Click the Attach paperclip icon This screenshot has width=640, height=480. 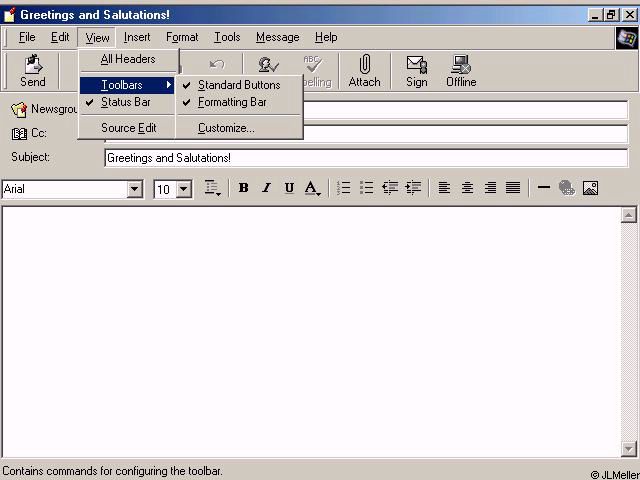tap(364, 71)
